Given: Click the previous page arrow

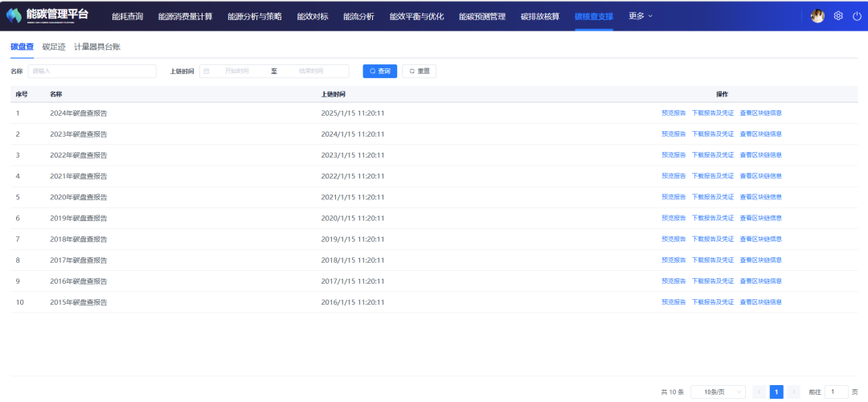Looking at the screenshot, I should pyautogui.click(x=759, y=392).
